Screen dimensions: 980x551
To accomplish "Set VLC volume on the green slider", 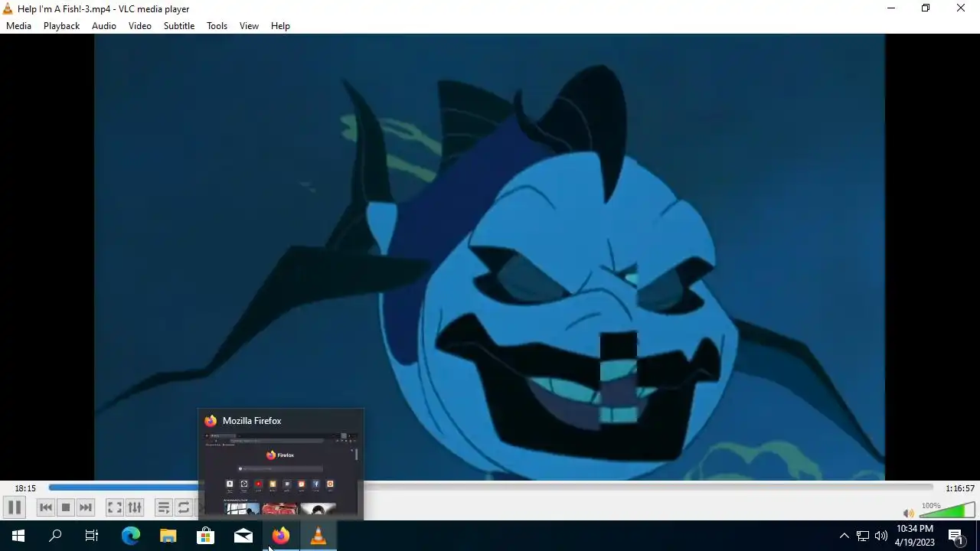I will (x=947, y=510).
